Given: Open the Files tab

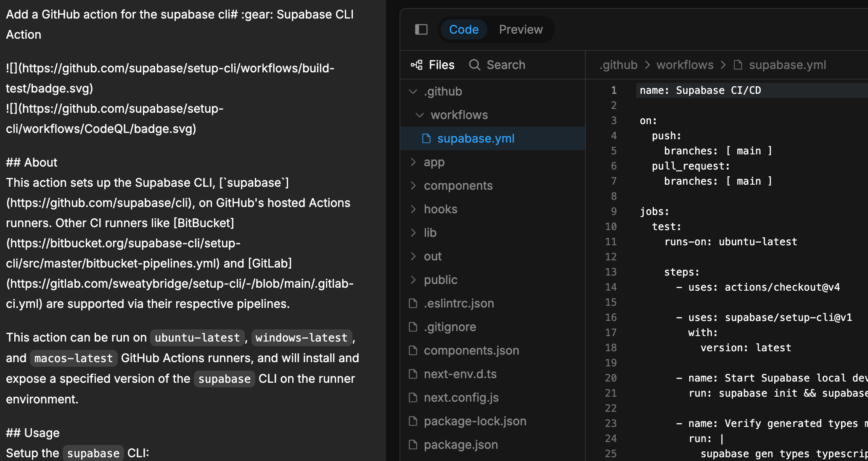Looking at the screenshot, I should click(441, 65).
